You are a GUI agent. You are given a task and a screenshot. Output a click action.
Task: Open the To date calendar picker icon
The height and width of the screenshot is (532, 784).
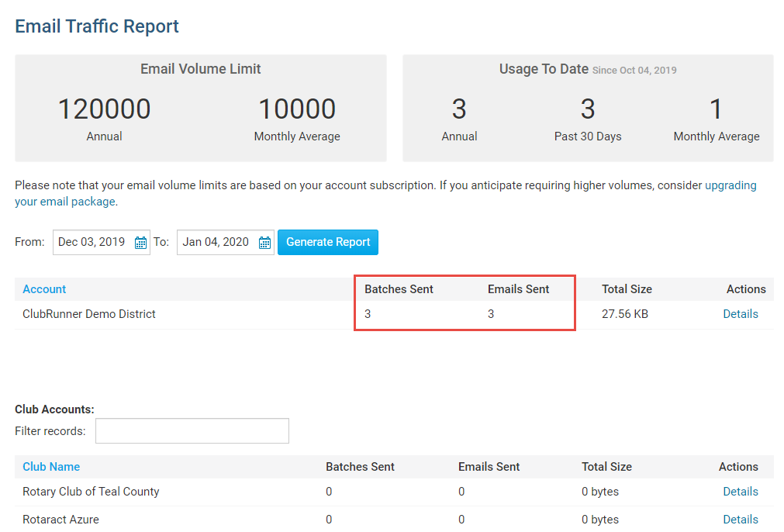(264, 243)
